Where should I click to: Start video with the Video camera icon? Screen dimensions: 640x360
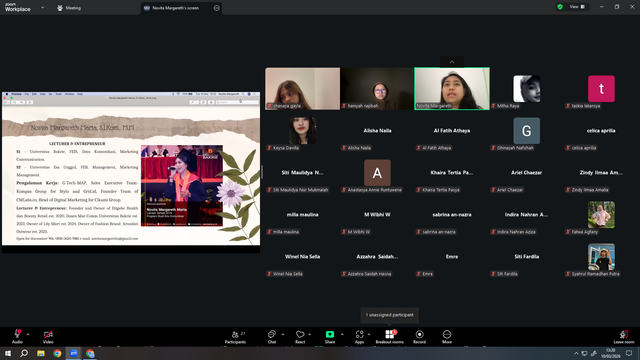(48, 334)
